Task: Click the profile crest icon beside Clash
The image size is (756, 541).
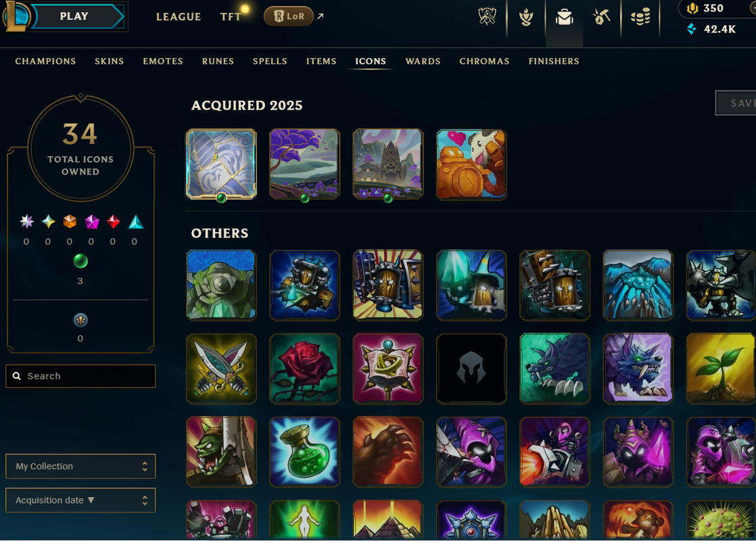Action: click(488, 16)
